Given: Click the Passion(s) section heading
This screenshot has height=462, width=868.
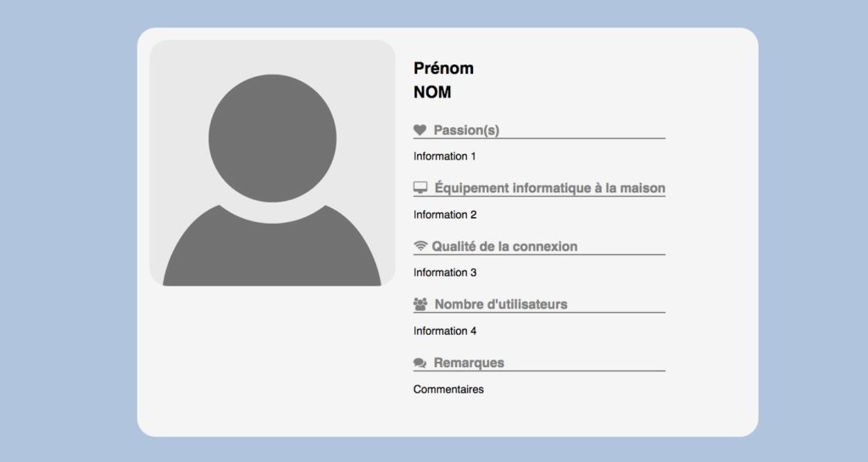Looking at the screenshot, I should coord(466,130).
